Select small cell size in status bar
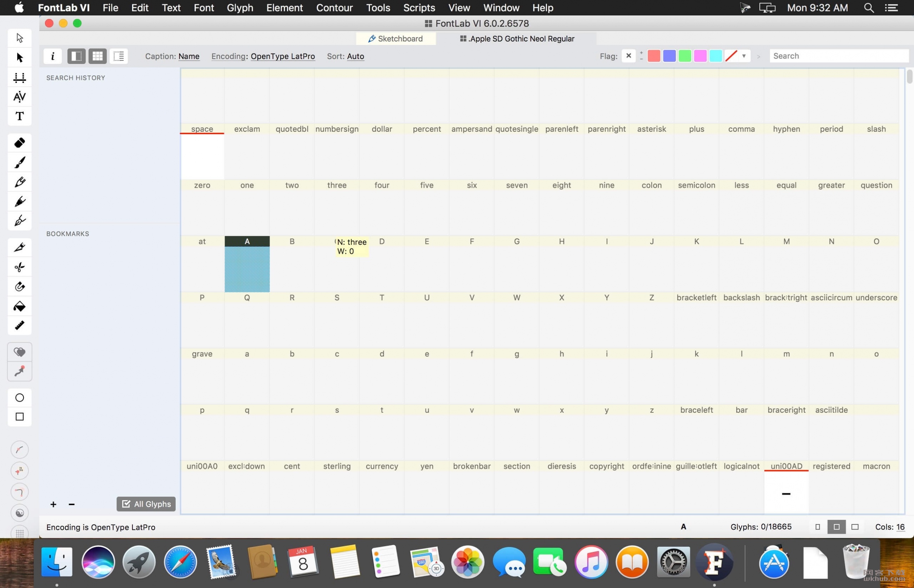This screenshot has width=914, height=588. 817,527
